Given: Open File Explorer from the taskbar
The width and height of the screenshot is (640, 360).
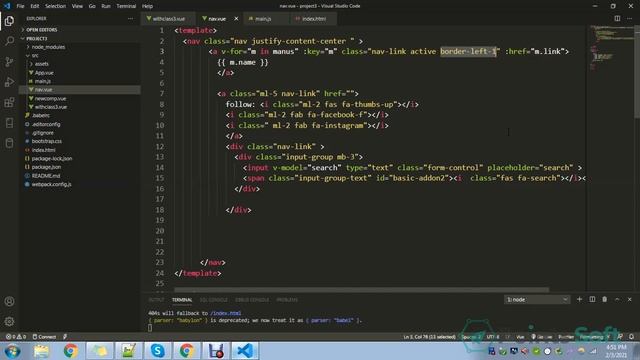Looking at the screenshot, I should [41, 351].
